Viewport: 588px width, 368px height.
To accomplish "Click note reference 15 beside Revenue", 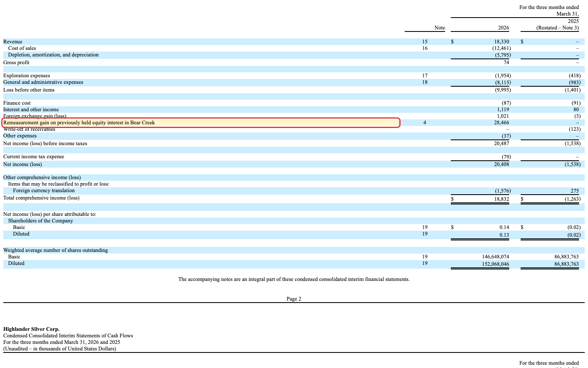I will [x=425, y=42].
